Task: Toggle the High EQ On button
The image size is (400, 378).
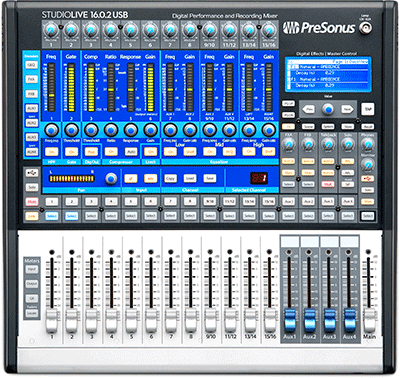Action: click(249, 152)
